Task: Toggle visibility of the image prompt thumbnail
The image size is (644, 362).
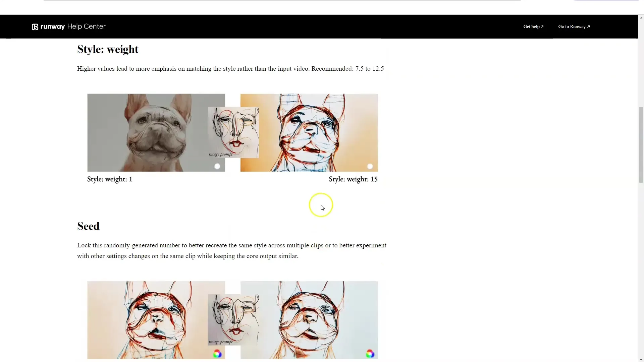Action: 217,166
